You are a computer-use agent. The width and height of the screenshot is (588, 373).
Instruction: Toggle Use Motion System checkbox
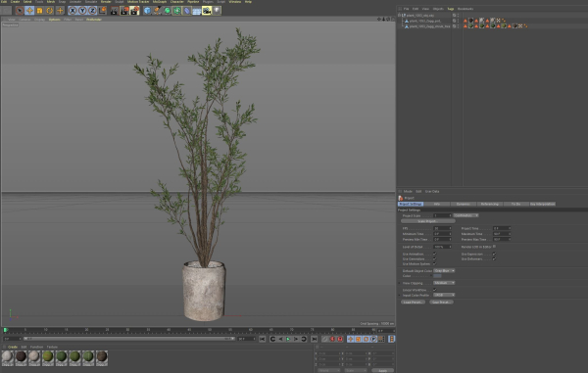coord(434,263)
